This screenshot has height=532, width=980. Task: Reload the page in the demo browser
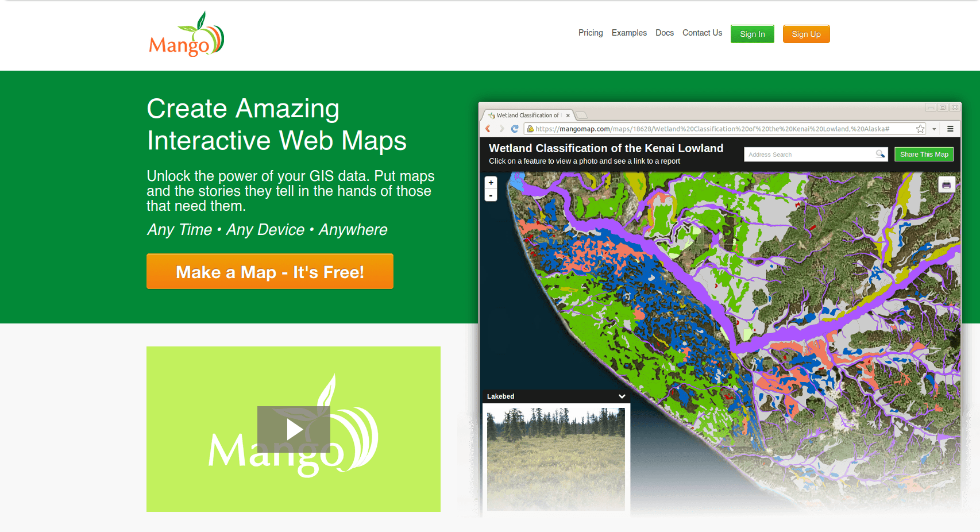click(515, 129)
